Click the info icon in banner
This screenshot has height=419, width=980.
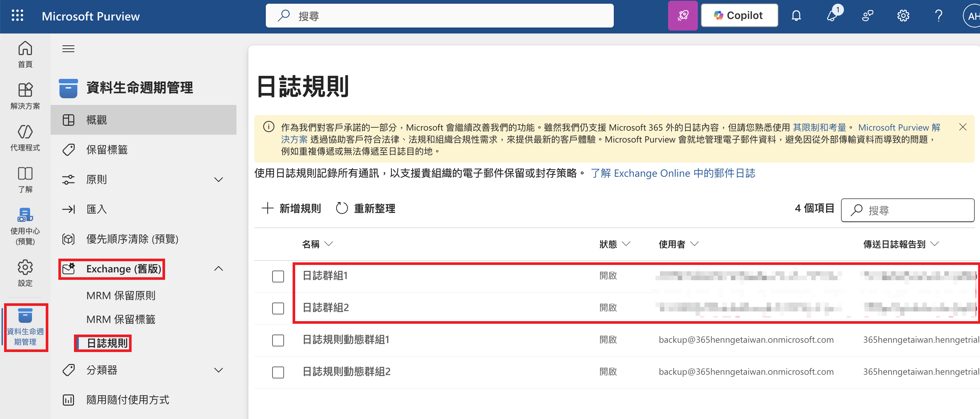[268, 127]
